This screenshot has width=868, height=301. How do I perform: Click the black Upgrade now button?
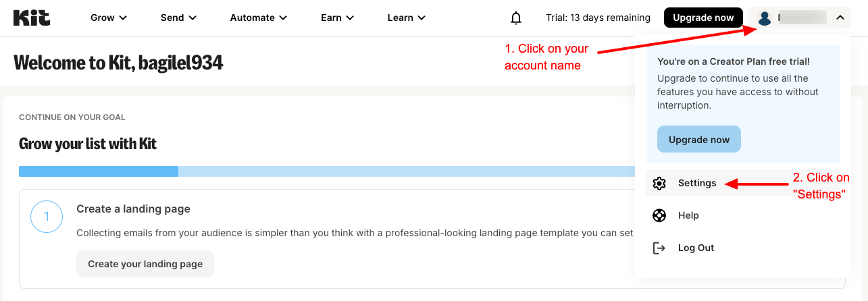point(703,18)
